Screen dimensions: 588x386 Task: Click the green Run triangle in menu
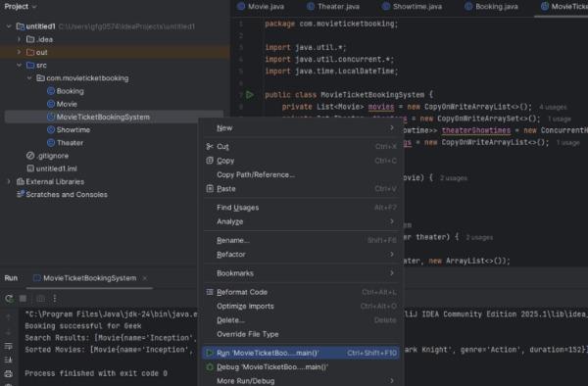pyautogui.click(x=210, y=353)
